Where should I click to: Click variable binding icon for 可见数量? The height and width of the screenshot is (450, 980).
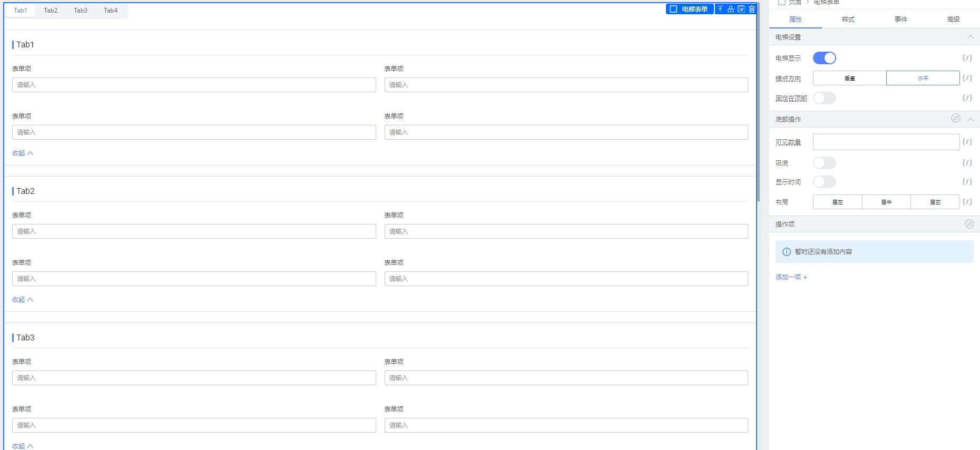tap(967, 142)
